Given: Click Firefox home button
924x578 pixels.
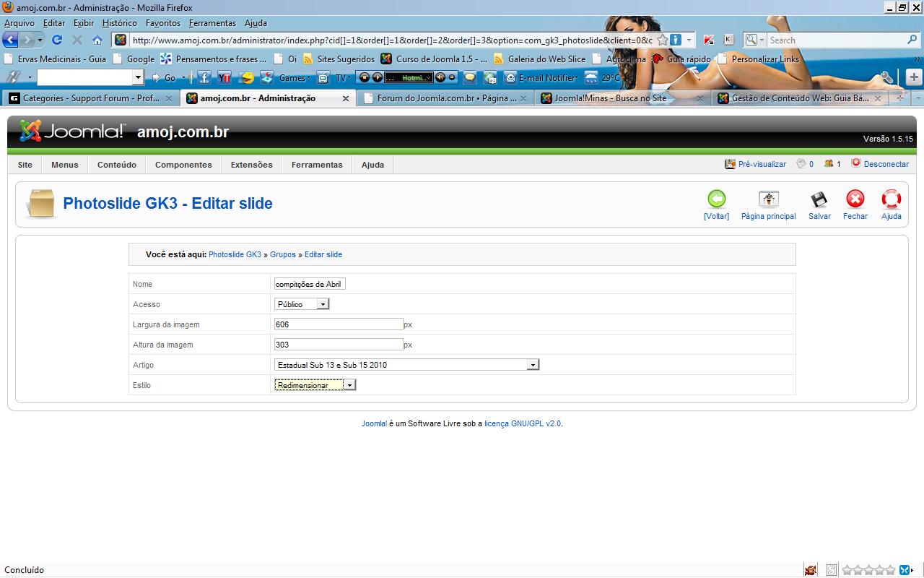Looking at the screenshot, I should tap(97, 40).
